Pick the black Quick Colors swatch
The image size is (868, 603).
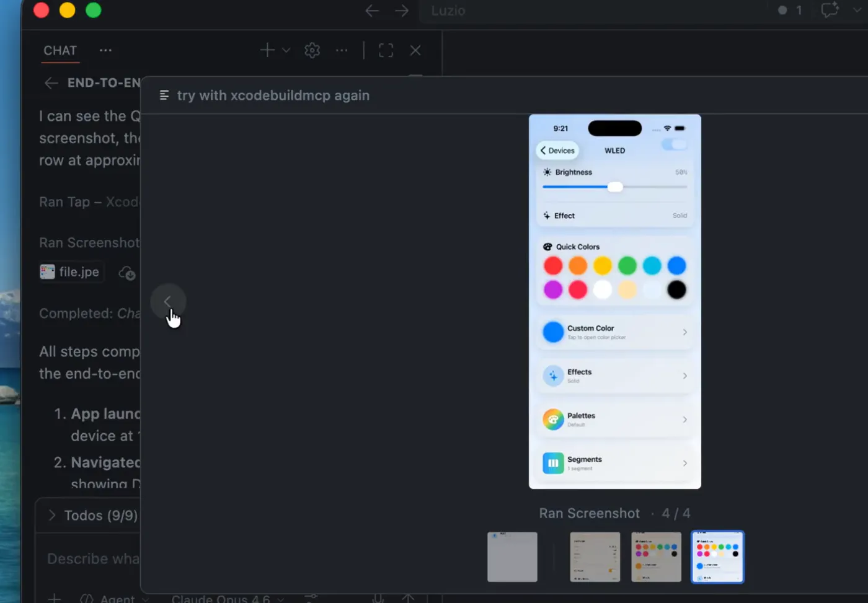coord(677,289)
